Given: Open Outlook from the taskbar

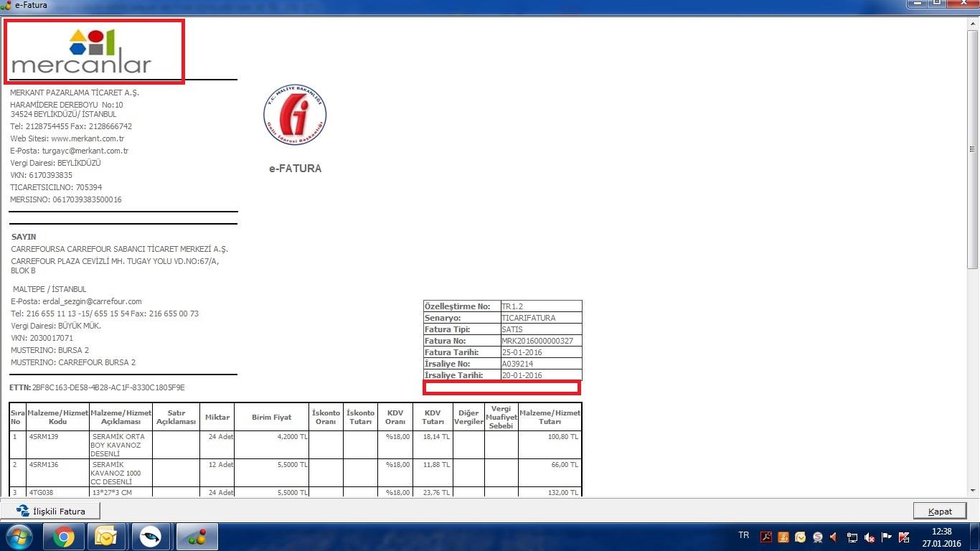Looking at the screenshot, I should pos(106,537).
